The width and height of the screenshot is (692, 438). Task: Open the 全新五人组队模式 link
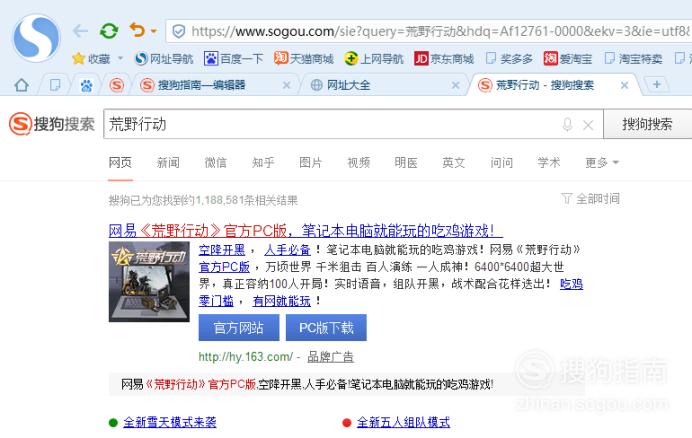[x=403, y=423]
